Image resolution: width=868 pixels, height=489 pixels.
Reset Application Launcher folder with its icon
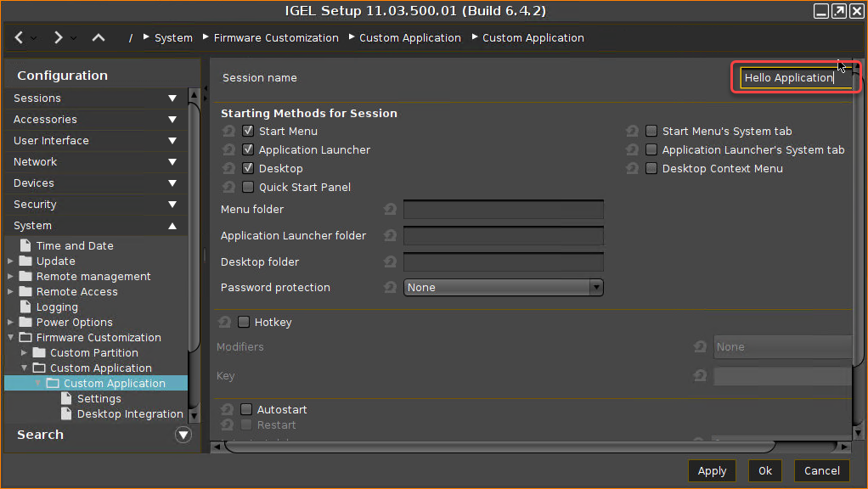click(x=390, y=235)
